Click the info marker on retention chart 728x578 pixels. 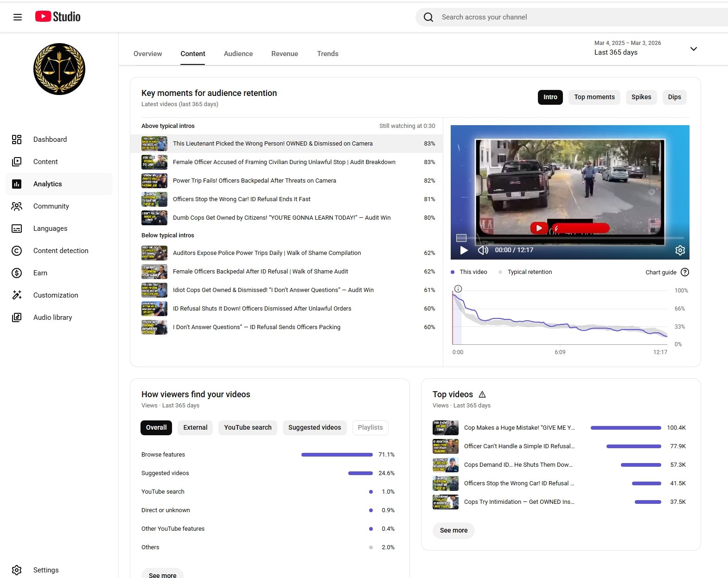[458, 289]
